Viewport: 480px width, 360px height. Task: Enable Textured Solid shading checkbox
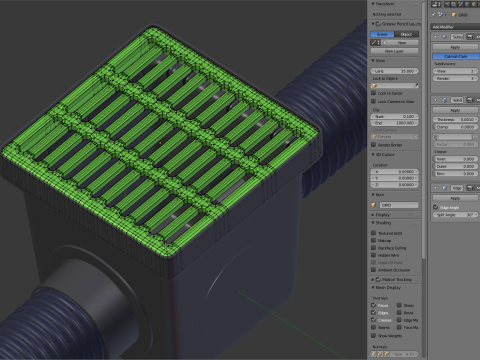point(374,233)
